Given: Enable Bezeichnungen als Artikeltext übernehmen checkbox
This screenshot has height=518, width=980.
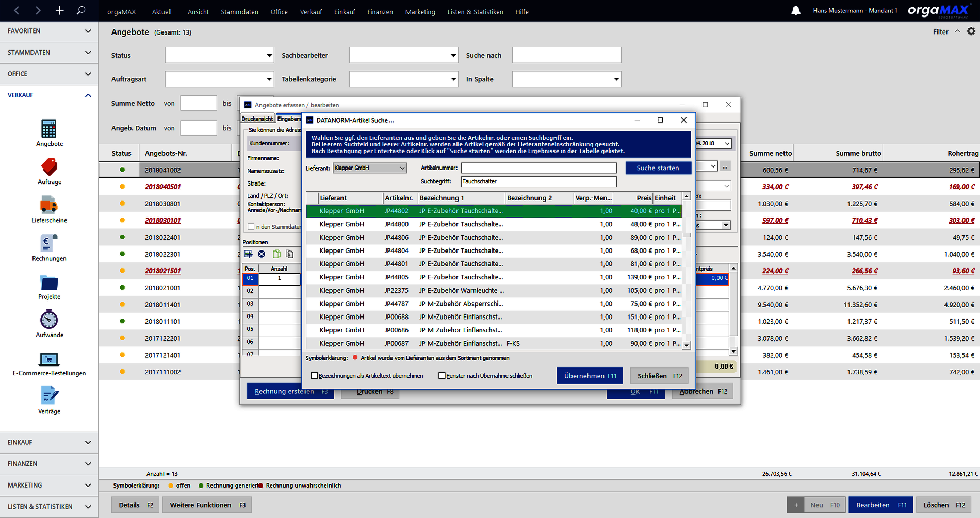Looking at the screenshot, I should tap(314, 376).
